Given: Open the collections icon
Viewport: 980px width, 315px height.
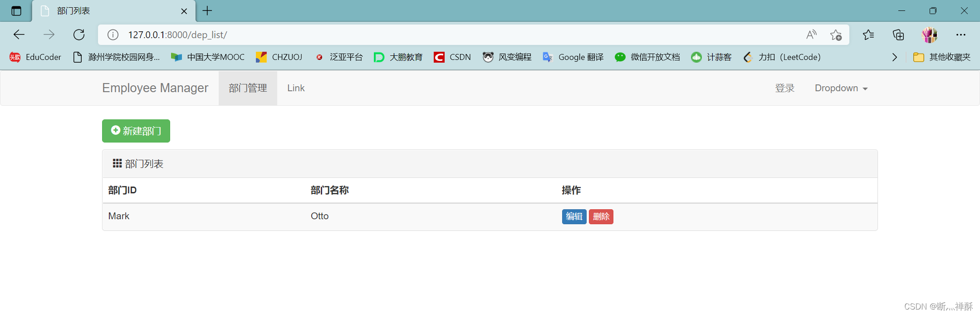Looking at the screenshot, I should tap(898, 34).
